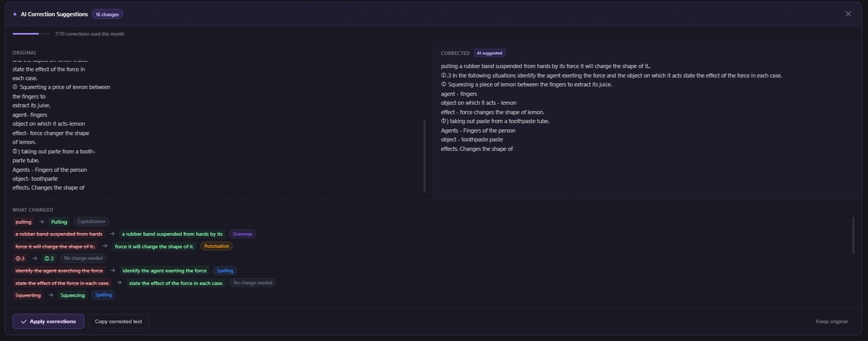Click the arrow icon in the Squeezing spelling row

pyautogui.click(x=50, y=295)
